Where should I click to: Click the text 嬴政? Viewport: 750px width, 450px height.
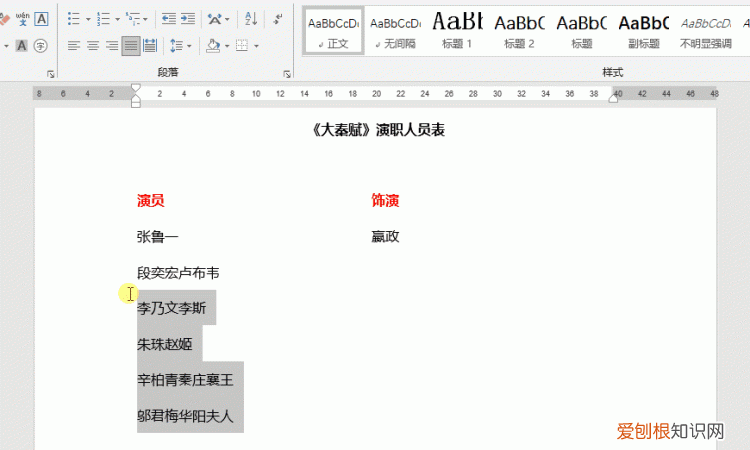[x=385, y=237]
